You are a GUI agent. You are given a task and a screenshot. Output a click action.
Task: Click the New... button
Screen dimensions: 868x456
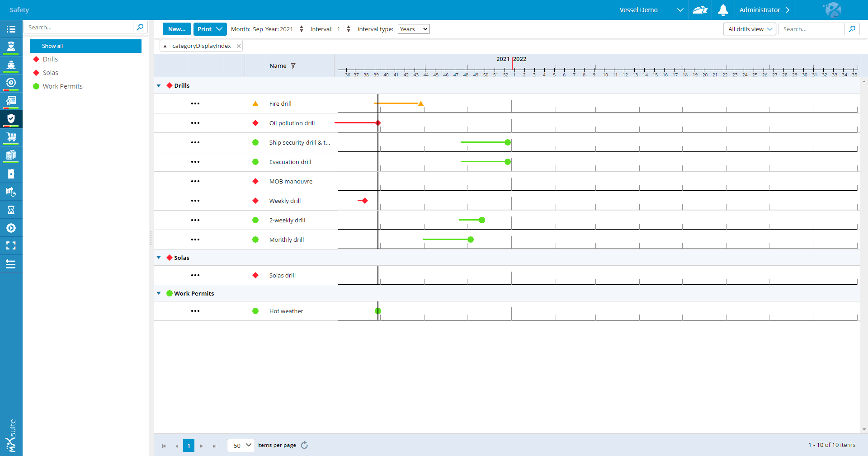(x=176, y=29)
